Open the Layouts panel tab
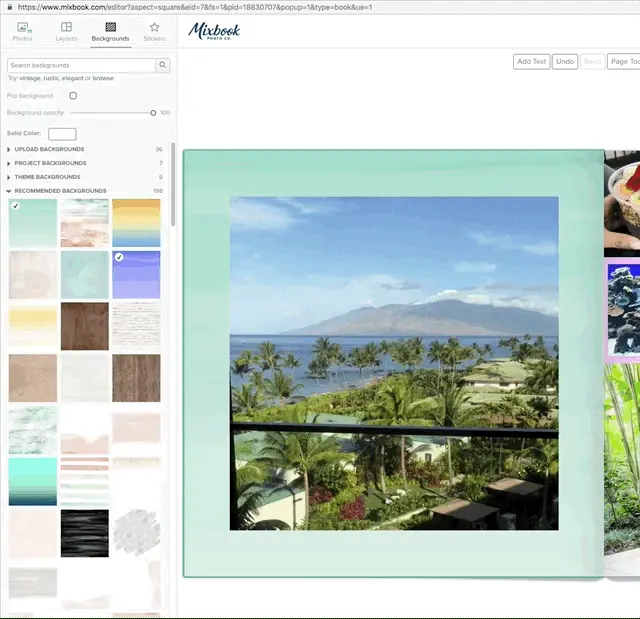640x619 pixels. [66, 32]
